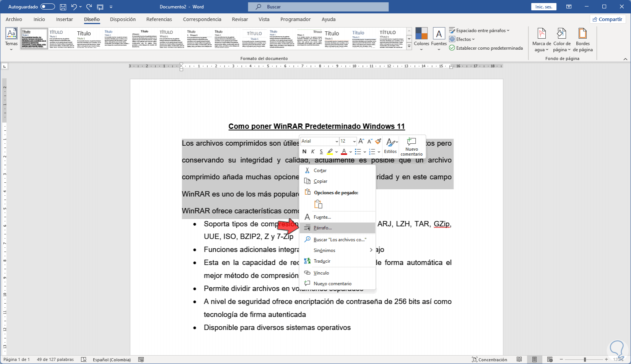Redo the last action
Image resolution: width=631 pixels, height=364 pixels.
coord(89,7)
